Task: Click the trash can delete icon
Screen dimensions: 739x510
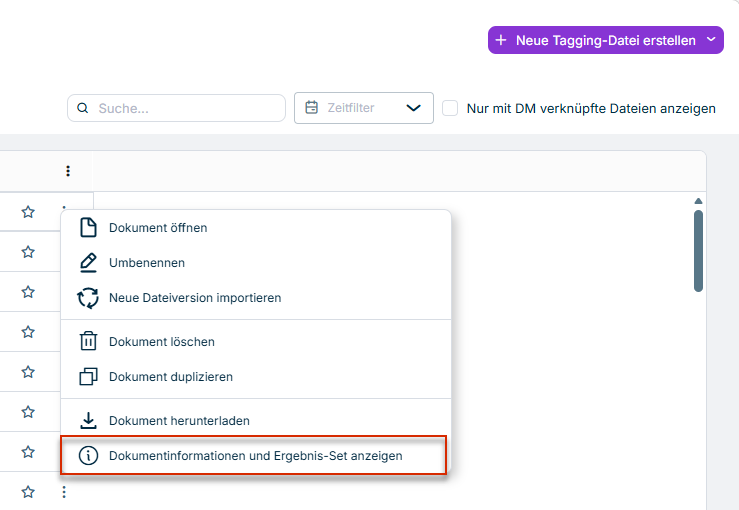Action: (x=88, y=341)
